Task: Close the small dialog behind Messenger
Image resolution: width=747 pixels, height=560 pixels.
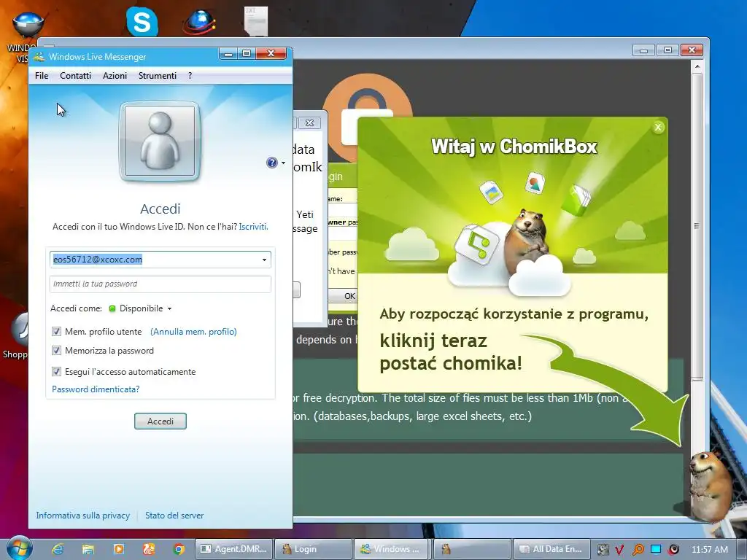Action: coord(309,122)
